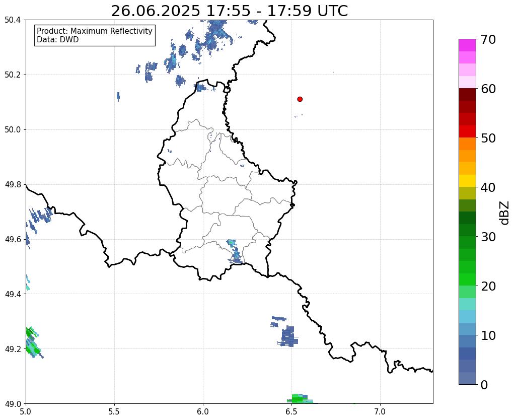Click the latitude axis label 49.2
The width and height of the screenshot is (515, 420).
point(13,349)
